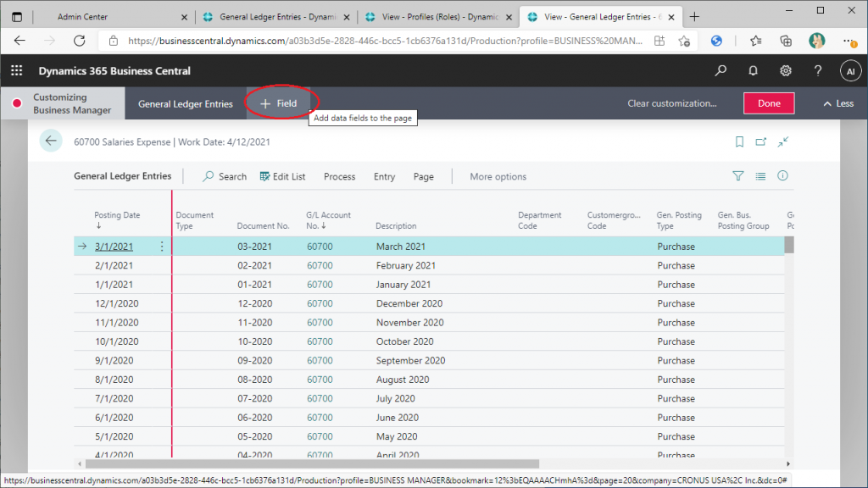This screenshot has width=868, height=488.
Task: Open the FactBox information icon
Action: pos(782,176)
